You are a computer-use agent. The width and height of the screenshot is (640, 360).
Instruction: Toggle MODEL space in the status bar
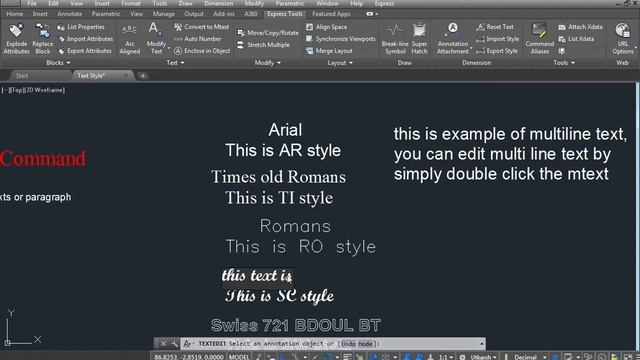point(239,357)
